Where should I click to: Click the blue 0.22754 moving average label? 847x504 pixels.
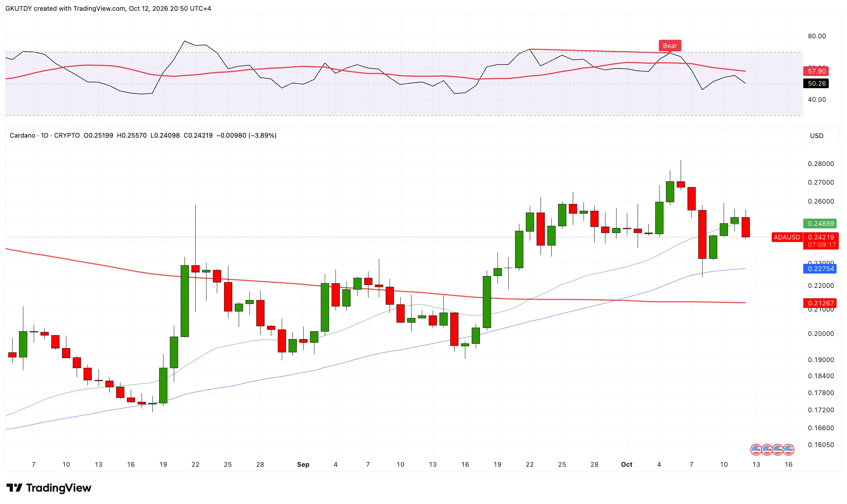click(x=820, y=269)
